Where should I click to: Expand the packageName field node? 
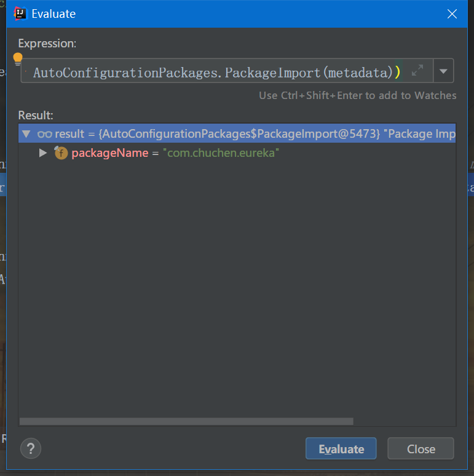click(42, 153)
